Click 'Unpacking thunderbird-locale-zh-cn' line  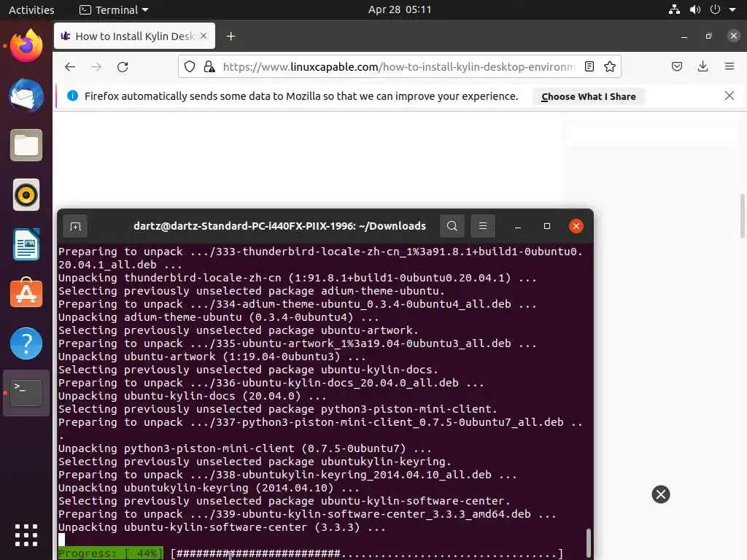click(x=298, y=278)
